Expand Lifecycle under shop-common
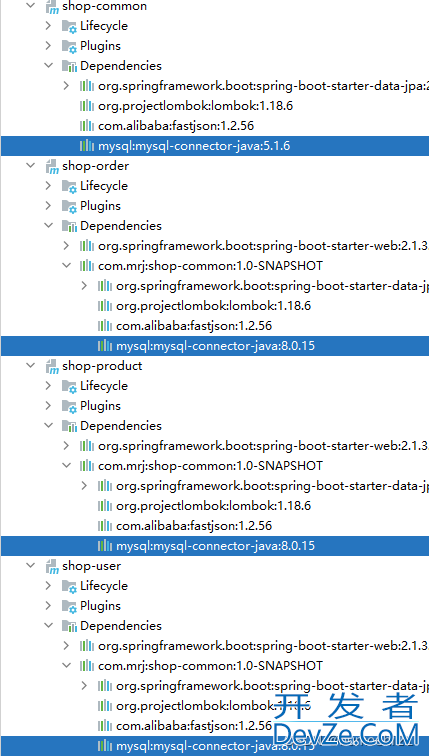Image resolution: width=429 pixels, height=756 pixels. (x=48, y=26)
